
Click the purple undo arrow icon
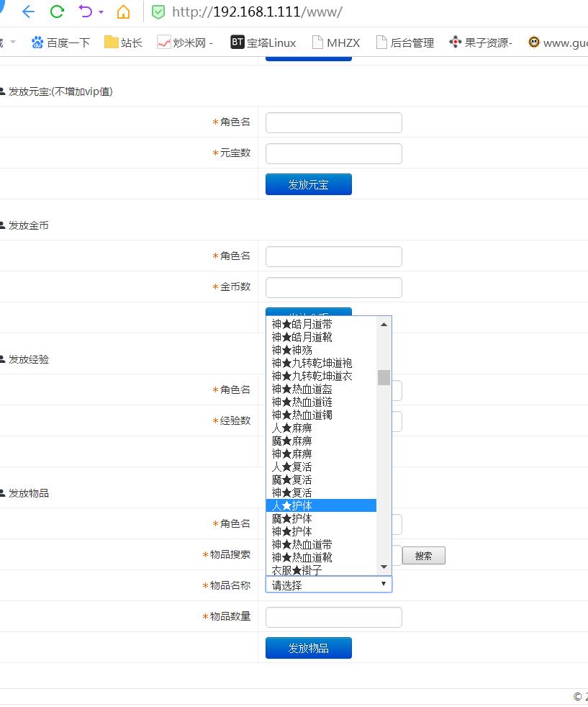coord(86,12)
